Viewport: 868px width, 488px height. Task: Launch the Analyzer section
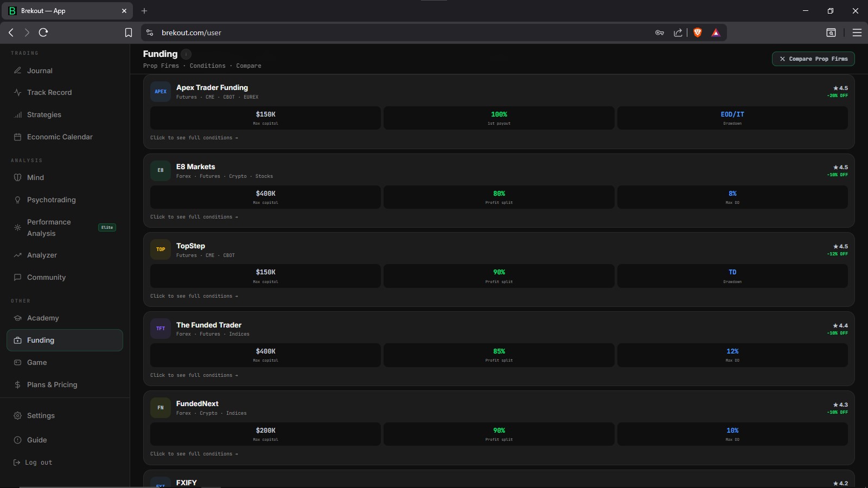pyautogui.click(x=65, y=255)
